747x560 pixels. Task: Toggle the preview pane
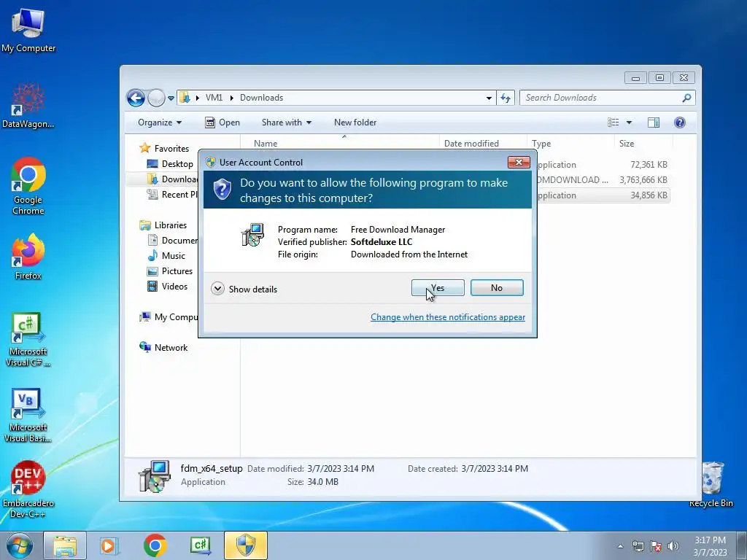point(654,122)
